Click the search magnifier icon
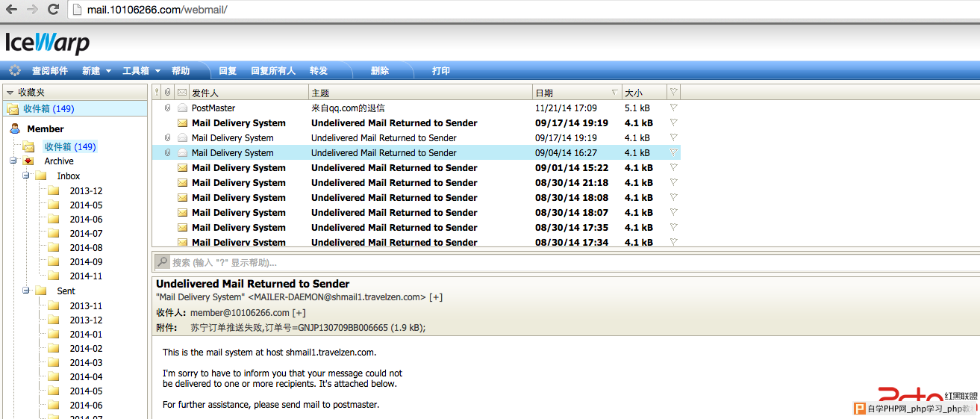 pos(162,262)
